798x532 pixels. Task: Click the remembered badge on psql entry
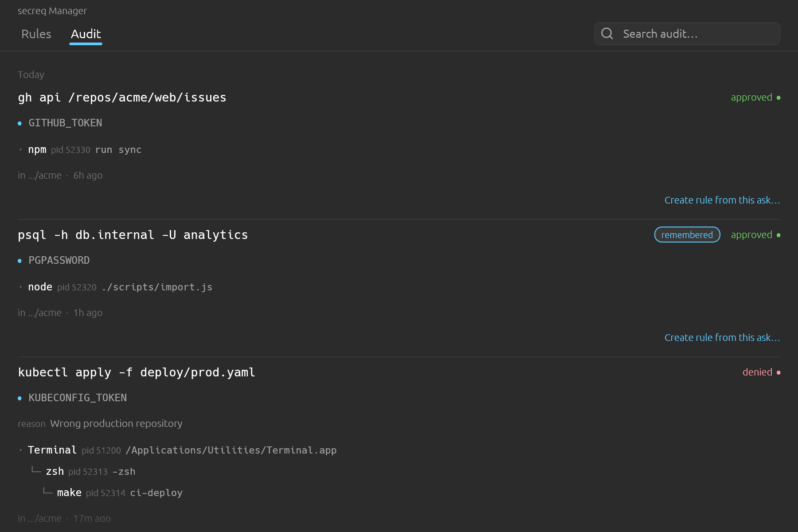point(687,235)
